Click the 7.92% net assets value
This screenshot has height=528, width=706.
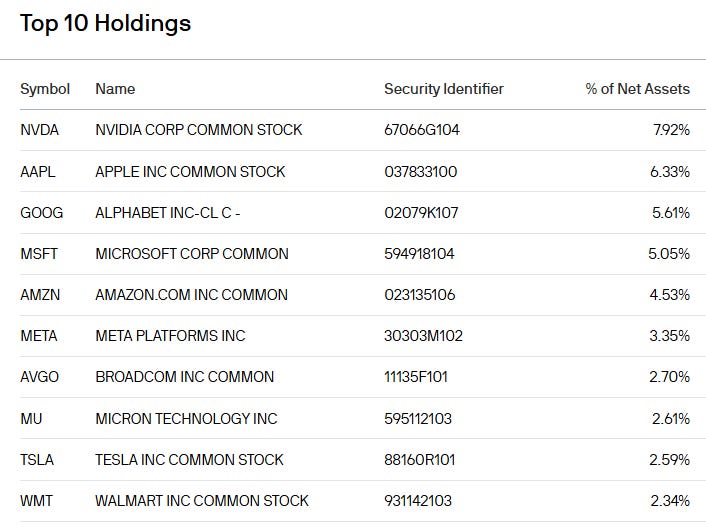point(669,130)
